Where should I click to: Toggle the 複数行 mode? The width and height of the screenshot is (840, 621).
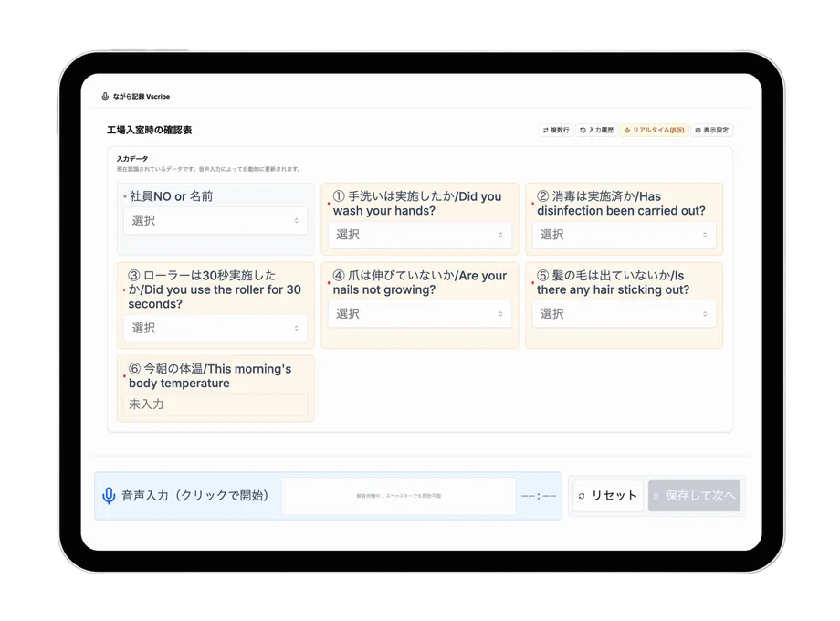[x=555, y=131]
